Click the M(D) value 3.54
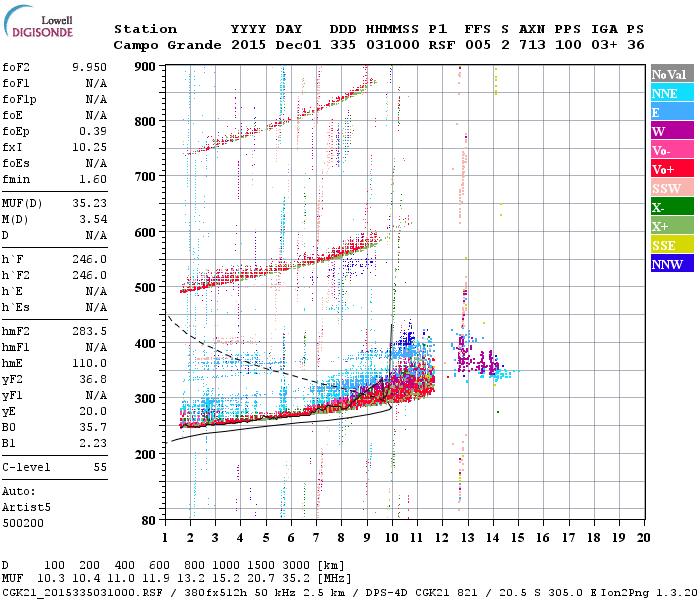This screenshot has width=700, height=600. coord(93,219)
